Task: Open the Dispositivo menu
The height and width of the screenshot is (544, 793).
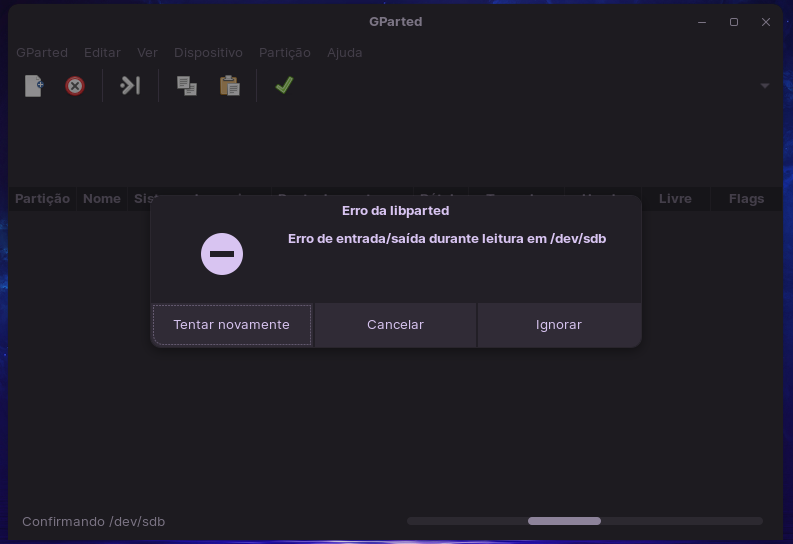Action: pos(208,53)
